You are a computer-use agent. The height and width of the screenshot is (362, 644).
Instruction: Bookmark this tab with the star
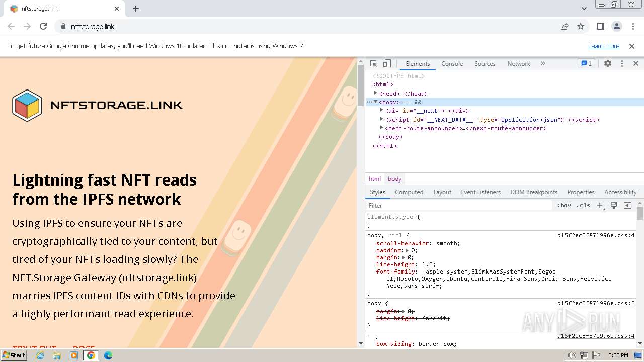(581, 26)
